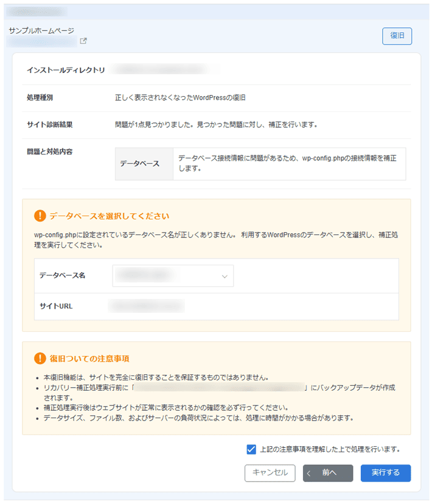Select the インストールディレクトリ label
Screen dimensions: 432x504
coord(66,70)
